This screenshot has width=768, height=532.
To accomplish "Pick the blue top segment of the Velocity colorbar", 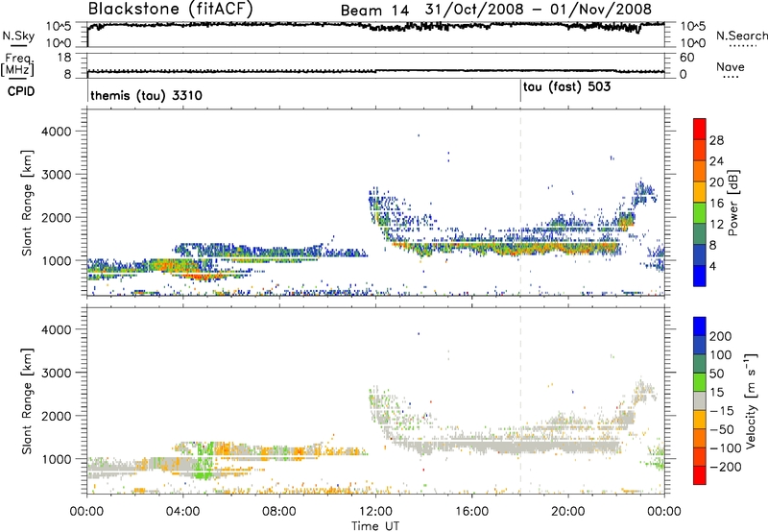I will tap(700, 326).
